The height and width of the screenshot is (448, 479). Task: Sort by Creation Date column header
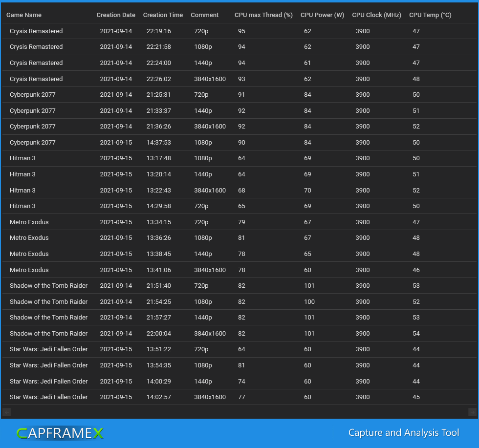tap(116, 15)
